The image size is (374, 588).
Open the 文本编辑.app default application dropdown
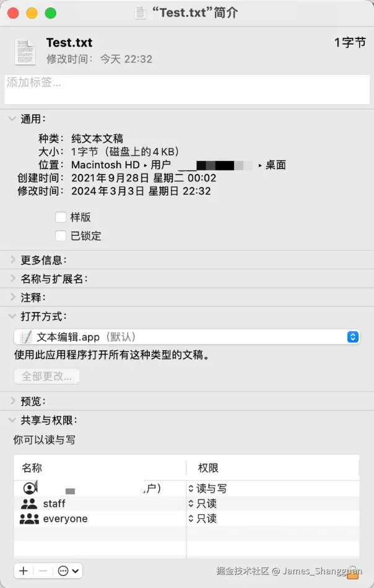pyautogui.click(x=187, y=337)
